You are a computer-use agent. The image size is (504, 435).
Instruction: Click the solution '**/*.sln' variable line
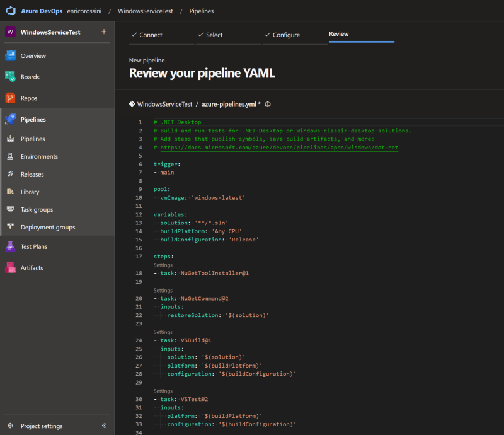pos(194,223)
